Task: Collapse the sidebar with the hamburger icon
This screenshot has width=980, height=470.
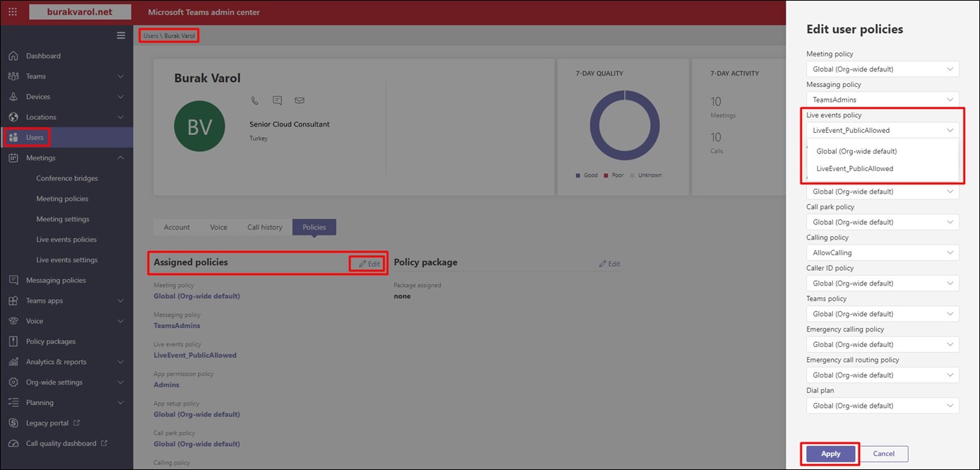Action: 121,35
